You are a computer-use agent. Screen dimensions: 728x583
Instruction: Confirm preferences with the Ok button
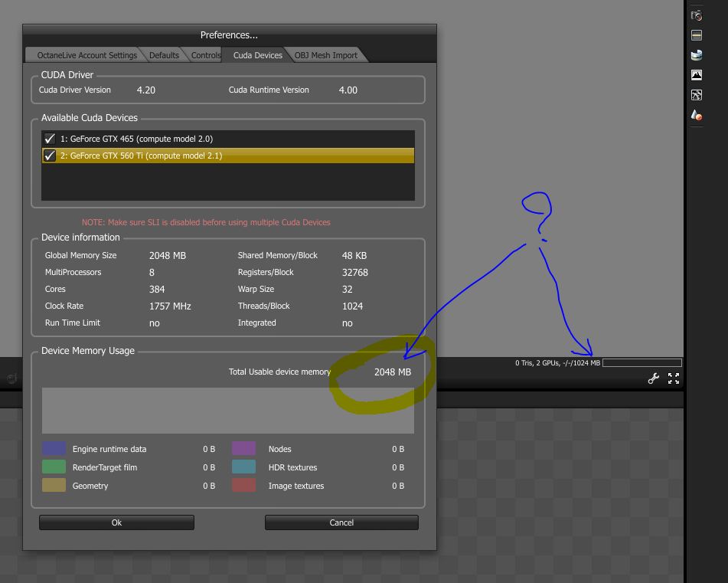pos(116,522)
